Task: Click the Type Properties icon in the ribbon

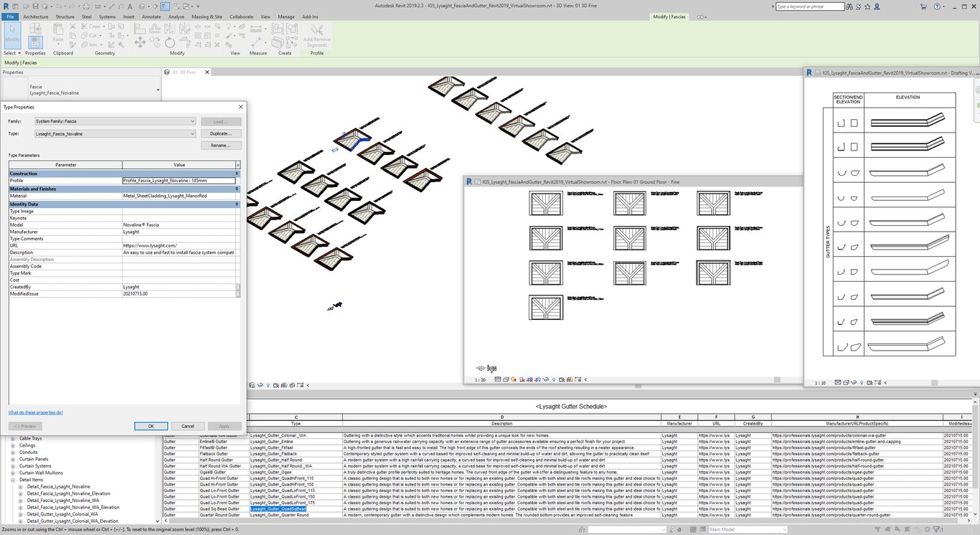Action: tap(35, 41)
